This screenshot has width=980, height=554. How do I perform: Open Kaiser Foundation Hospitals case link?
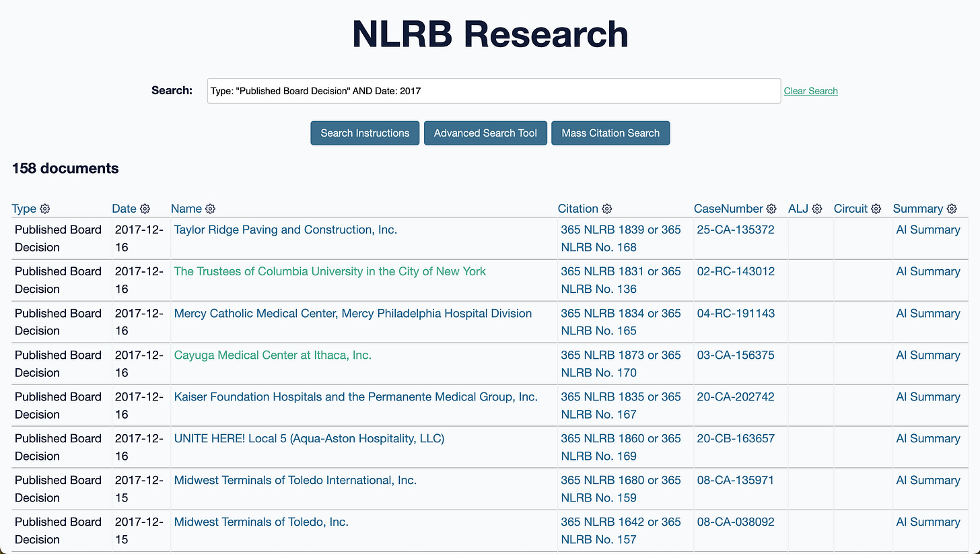click(355, 396)
